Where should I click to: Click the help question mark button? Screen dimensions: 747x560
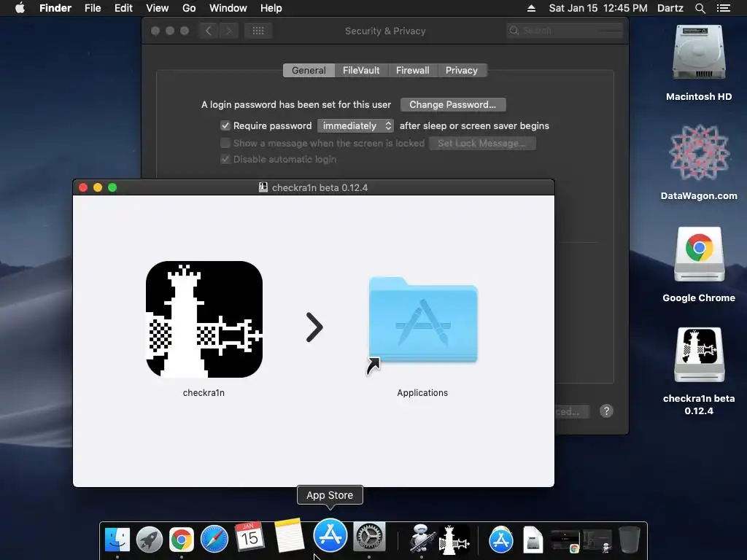tap(606, 411)
